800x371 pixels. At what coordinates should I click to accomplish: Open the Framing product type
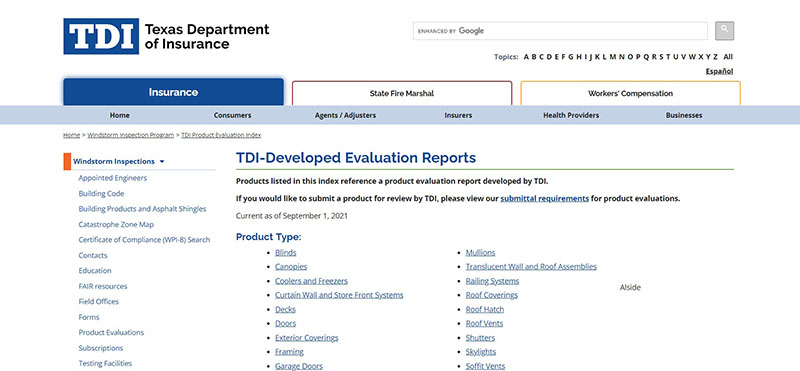(x=289, y=352)
